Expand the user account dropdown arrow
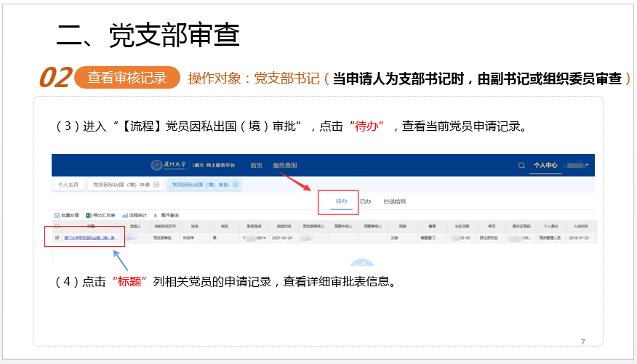 [x=588, y=165]
